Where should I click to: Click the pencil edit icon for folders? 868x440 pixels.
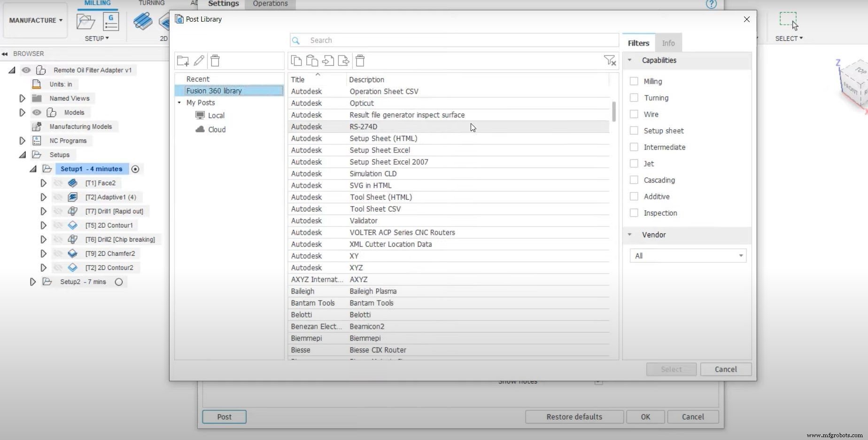[199, 61]
